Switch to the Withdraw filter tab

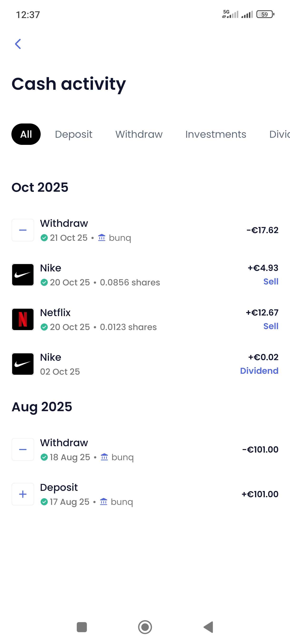[x=139, y=134]
